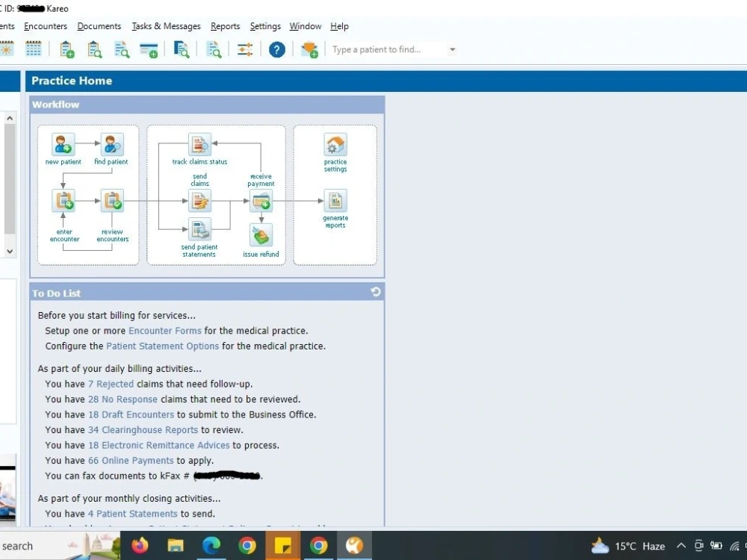Open the 66 Online Payments link
The image size is (747, 560).
click(131, 461)
